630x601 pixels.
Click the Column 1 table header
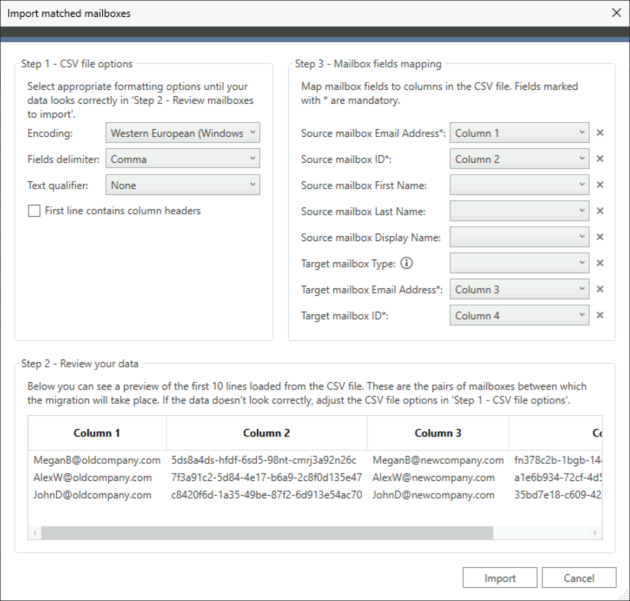click(x=97, y=433)
